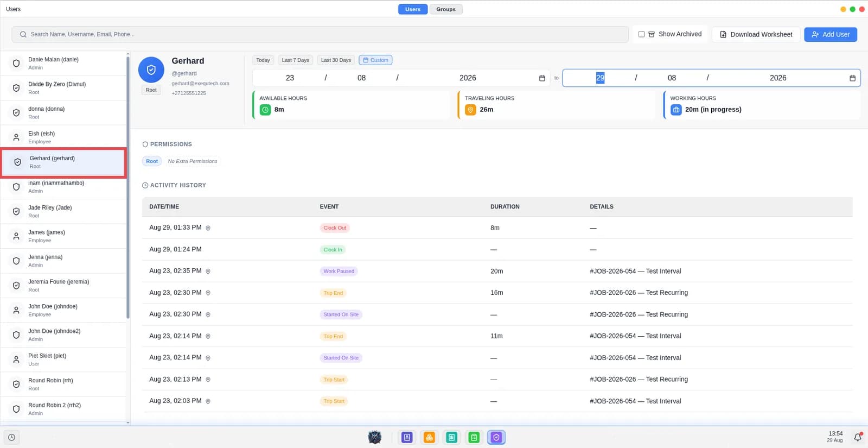Click the 13:54 clock in system tray

coord(835,433)
